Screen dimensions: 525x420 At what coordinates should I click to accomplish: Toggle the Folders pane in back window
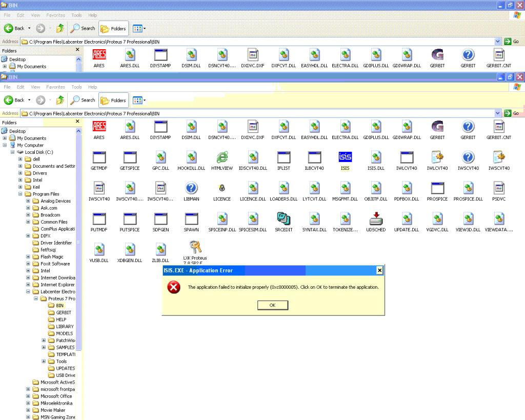pos(113,29)
